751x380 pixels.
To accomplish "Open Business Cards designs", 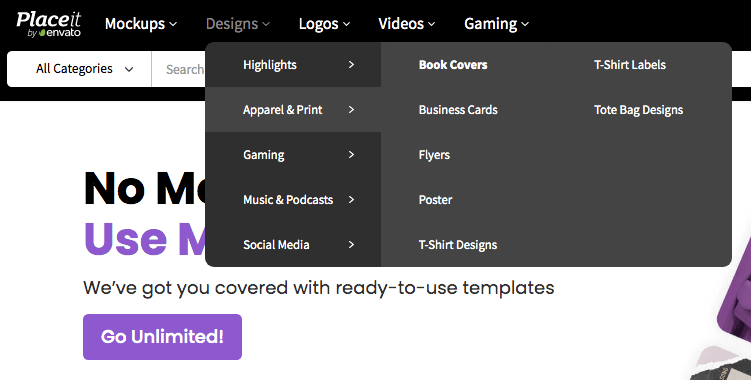I will click(x=458, y=110).
